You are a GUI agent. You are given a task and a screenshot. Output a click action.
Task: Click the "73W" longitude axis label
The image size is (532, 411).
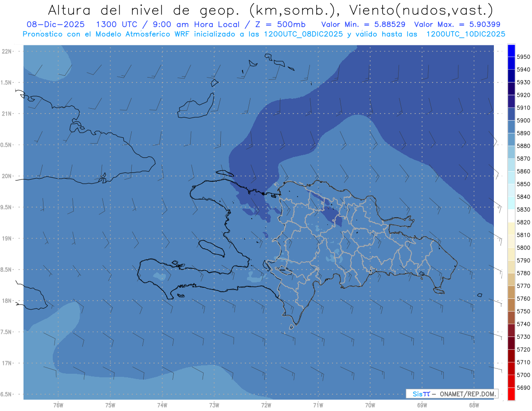(x=214, y=405)
